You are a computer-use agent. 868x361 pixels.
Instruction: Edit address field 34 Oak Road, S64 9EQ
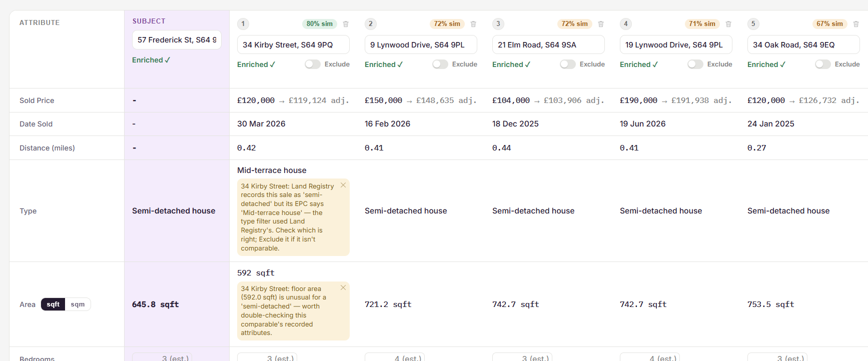click(x=803, y=45)
